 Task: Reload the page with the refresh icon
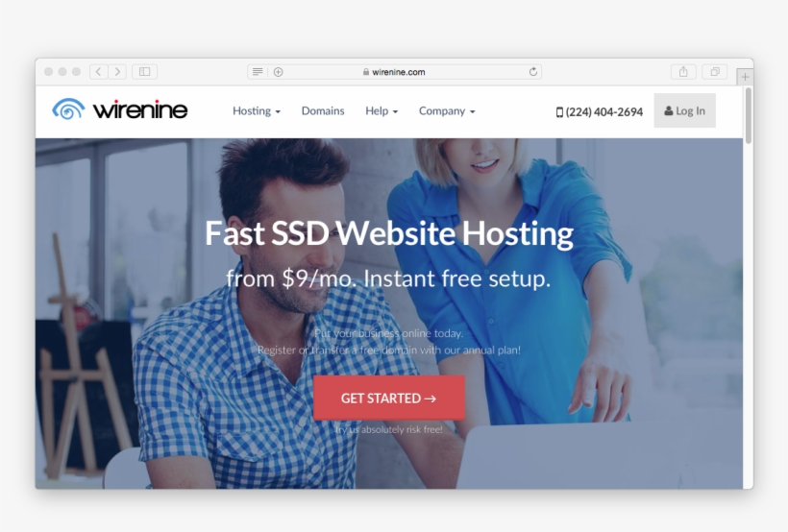533,72
